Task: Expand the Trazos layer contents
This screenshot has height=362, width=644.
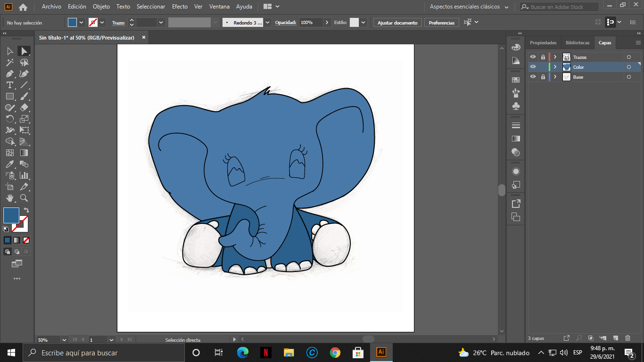Action: (x=555, y=57)
